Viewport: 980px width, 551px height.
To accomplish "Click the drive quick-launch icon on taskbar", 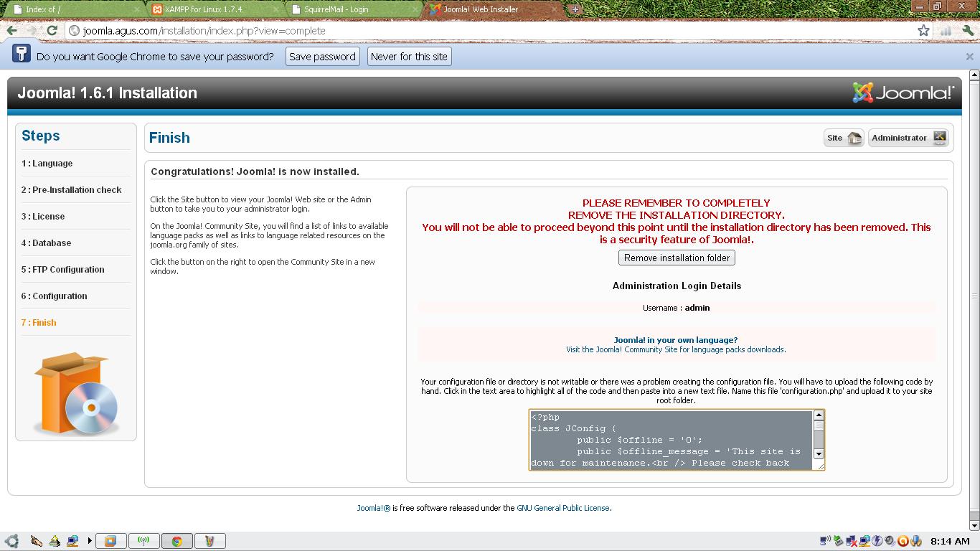I will tap(55, 541).
